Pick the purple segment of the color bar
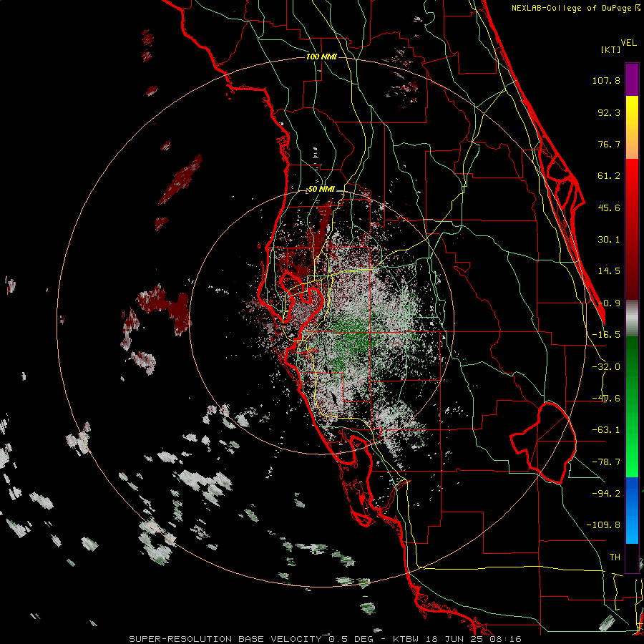Screen dimensions: 644x644 tap(632, 80)
